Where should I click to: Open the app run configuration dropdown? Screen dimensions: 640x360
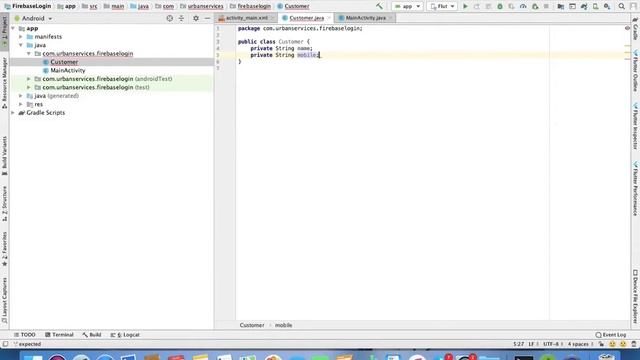[407, 6]
